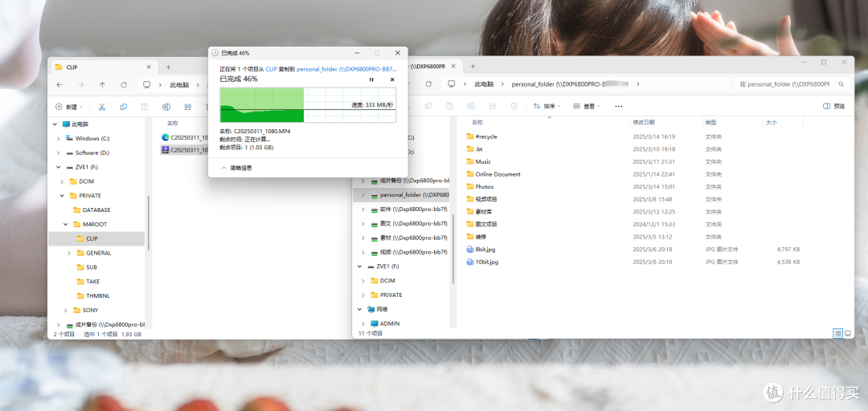The width and height of the screenshot is (868, 411).
Task: Click 名称 column header in CLIP window
Action: pyautogui.click(x=173, y=124)
